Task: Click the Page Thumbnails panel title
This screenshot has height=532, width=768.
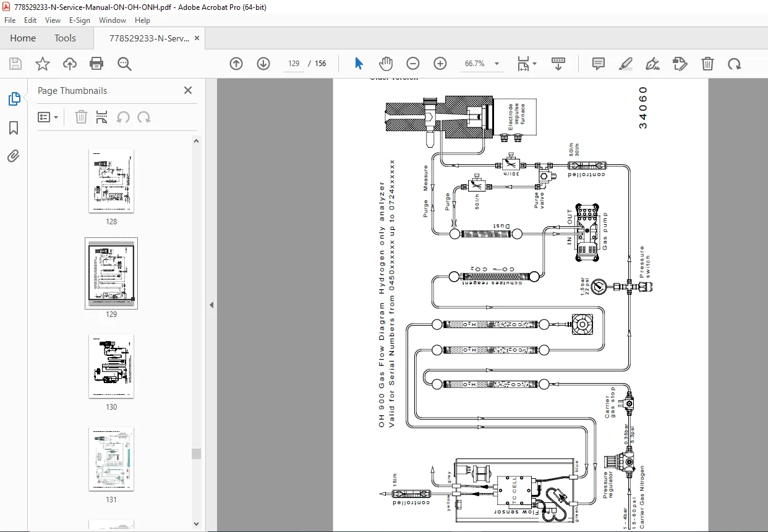Action: 72,90
